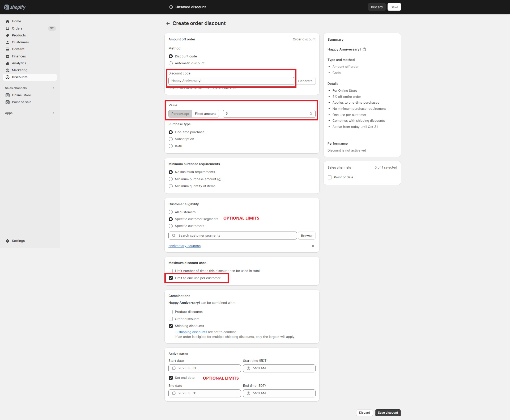Click the Finances bank icon
The width and height of the screenshot is (510, 420).
tap(7, 56)
